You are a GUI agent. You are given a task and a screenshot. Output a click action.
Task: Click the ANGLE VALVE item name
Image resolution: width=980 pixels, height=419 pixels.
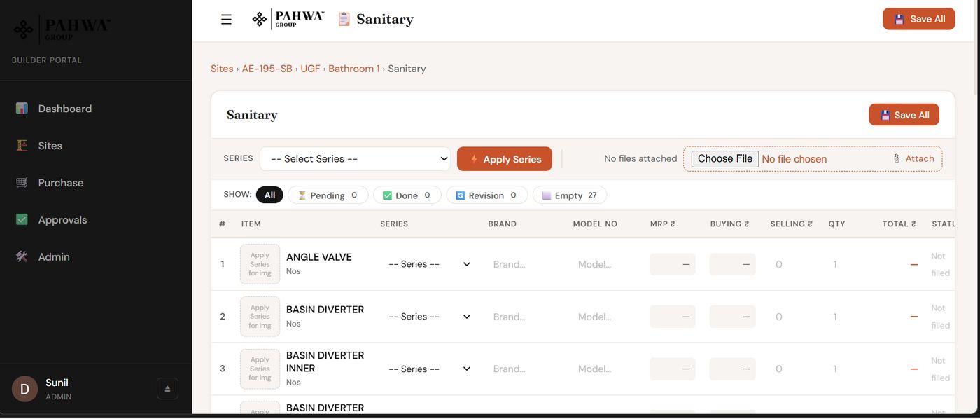[319, 257]
